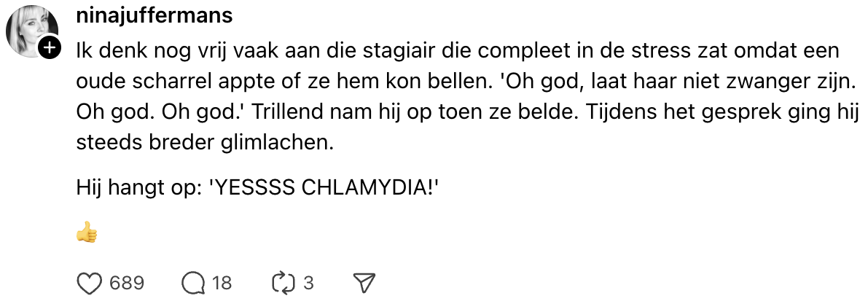
Task: Share the post via paper plane icon
Action: 363,283
